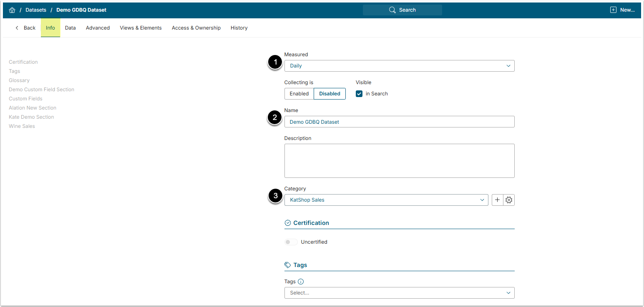Switch to the Data tab
This screenshot has height=307, width=644.
click(70, 28)
